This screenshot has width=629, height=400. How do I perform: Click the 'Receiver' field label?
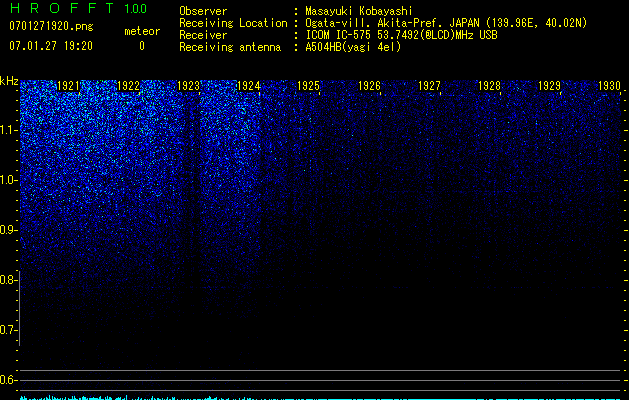(203, 35)
